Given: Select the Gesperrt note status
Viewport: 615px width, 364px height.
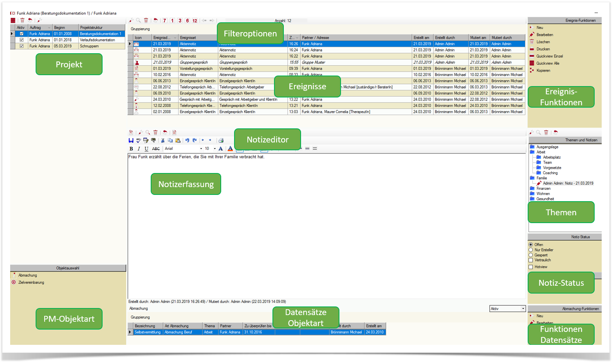Looking at the screenshot, I should 531,255.
